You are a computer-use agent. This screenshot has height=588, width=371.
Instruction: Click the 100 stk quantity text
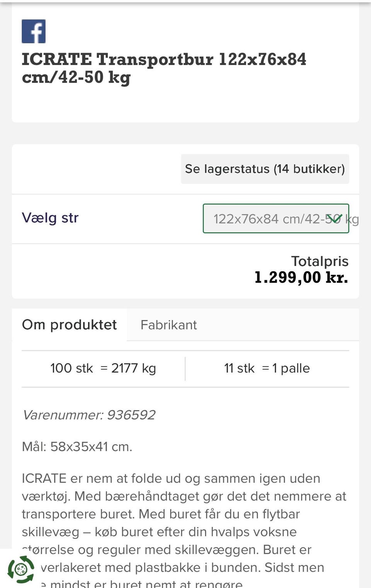[71, 368]
